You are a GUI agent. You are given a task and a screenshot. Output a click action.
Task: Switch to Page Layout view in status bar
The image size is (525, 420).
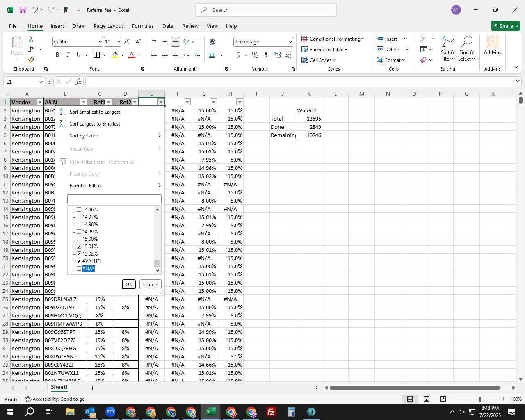427,399
